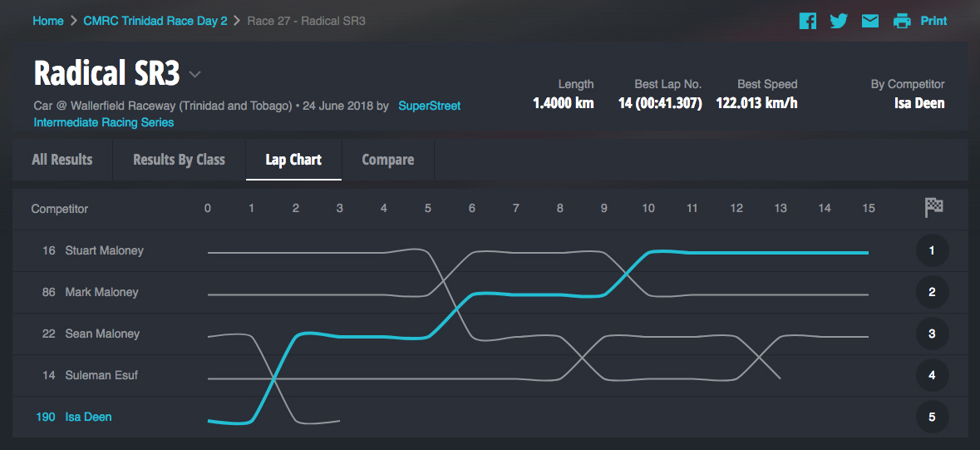Screen dimensions: 980x450
Task: Go to Home breadcrumb link
Action: click(48, 21)
